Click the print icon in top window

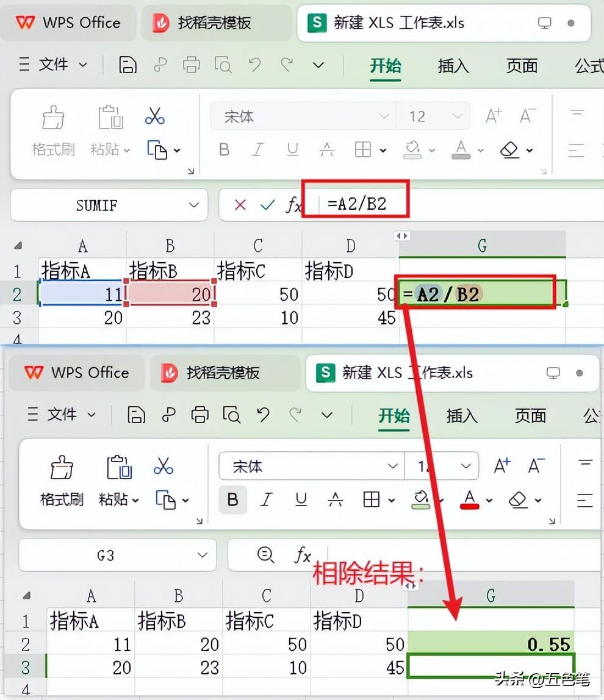point(191,65)
